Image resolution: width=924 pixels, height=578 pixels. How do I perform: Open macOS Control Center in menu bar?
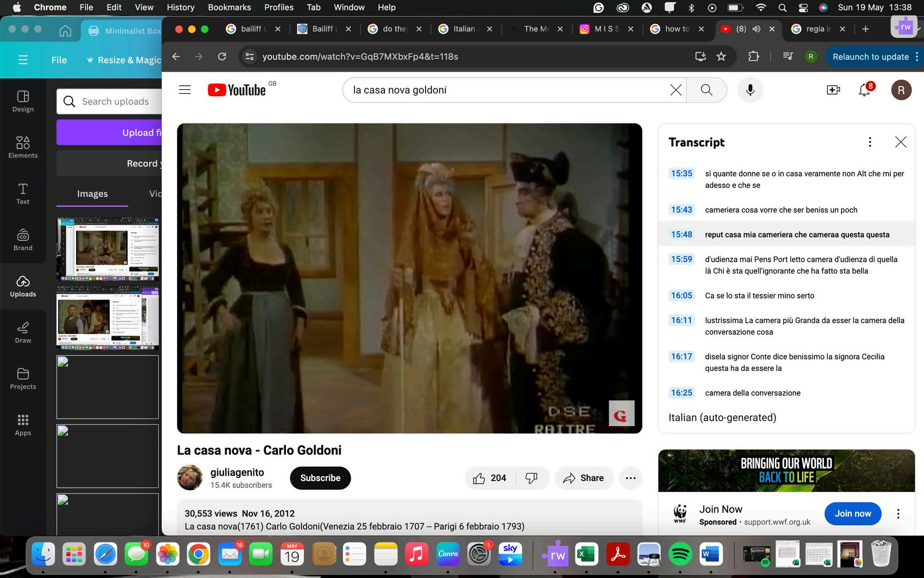[803, 7]
